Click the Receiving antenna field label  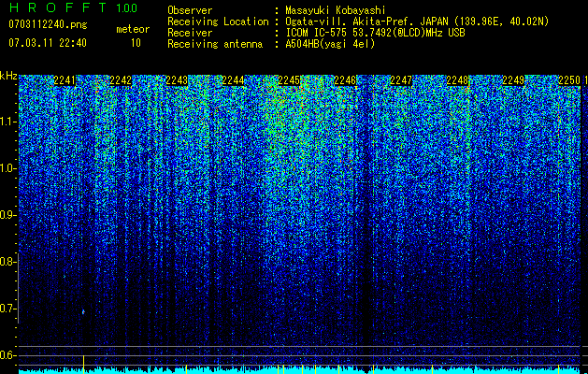click(215, 44)
